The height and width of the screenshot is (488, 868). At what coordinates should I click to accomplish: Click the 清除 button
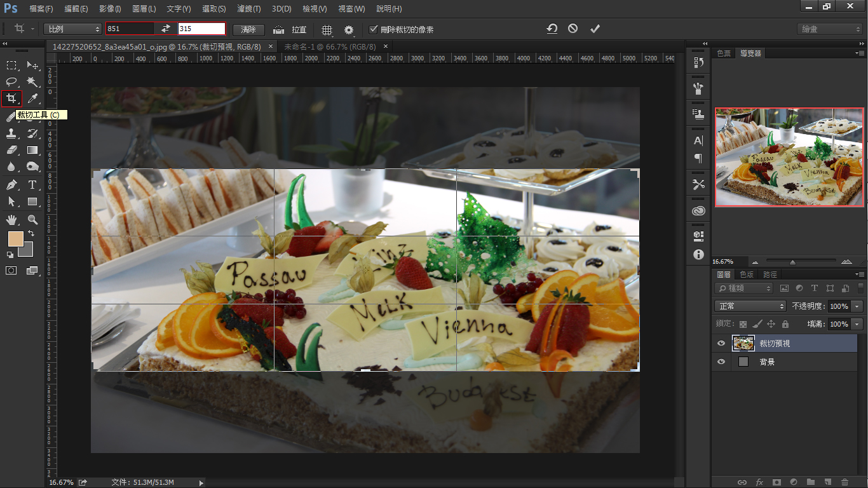248,29
